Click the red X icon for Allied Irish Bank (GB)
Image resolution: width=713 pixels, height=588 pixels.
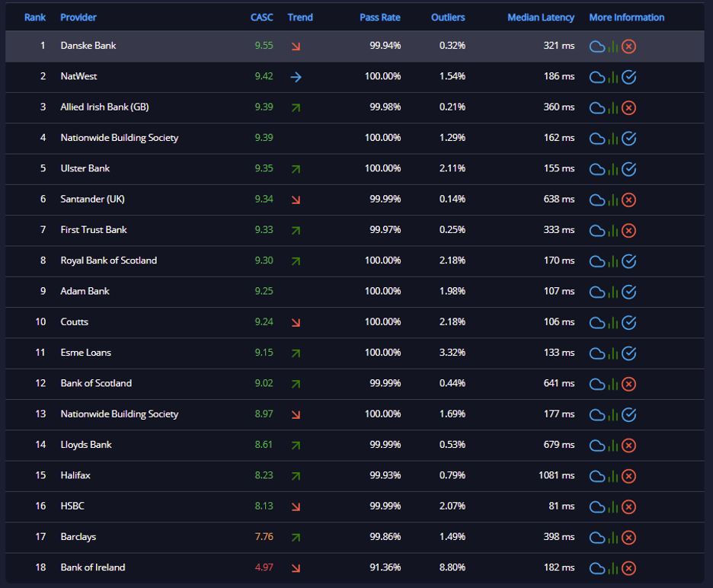point(628,108)
